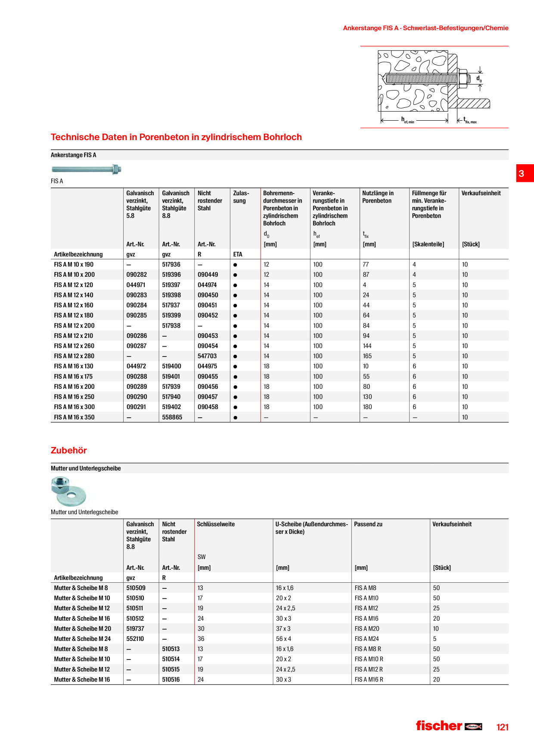Click article number 090285
The width and height of the screenshot is (534, 756).
click(x=137, y=316)
